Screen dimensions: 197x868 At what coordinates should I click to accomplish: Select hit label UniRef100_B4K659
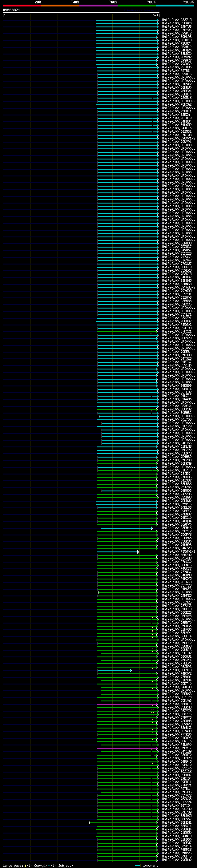click(176, 125)
